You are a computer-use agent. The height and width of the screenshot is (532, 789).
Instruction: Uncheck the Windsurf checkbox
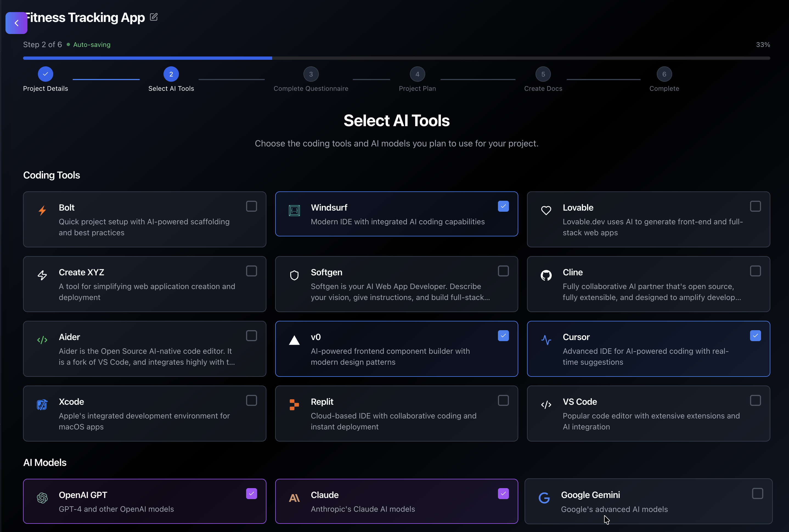tap(503, 206)
